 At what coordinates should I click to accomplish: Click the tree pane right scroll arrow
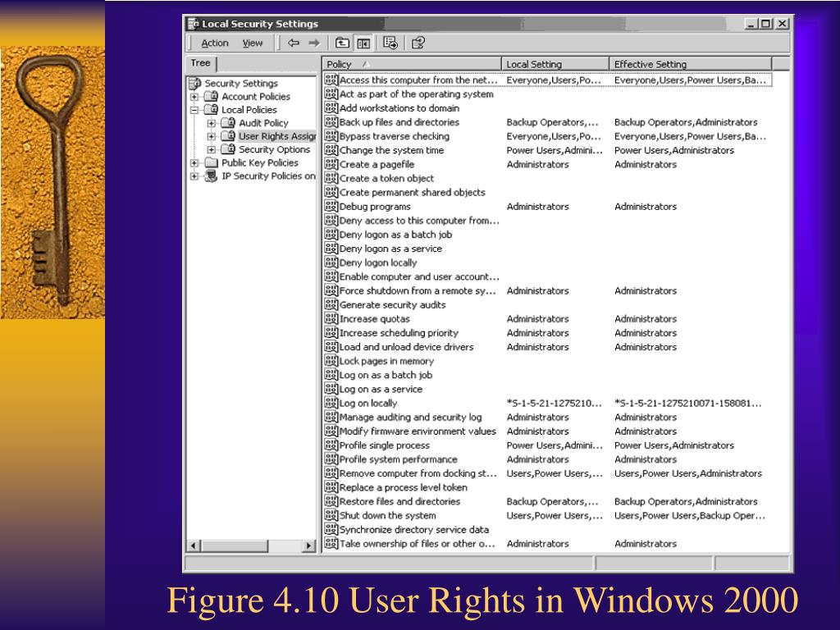(308, 546)
